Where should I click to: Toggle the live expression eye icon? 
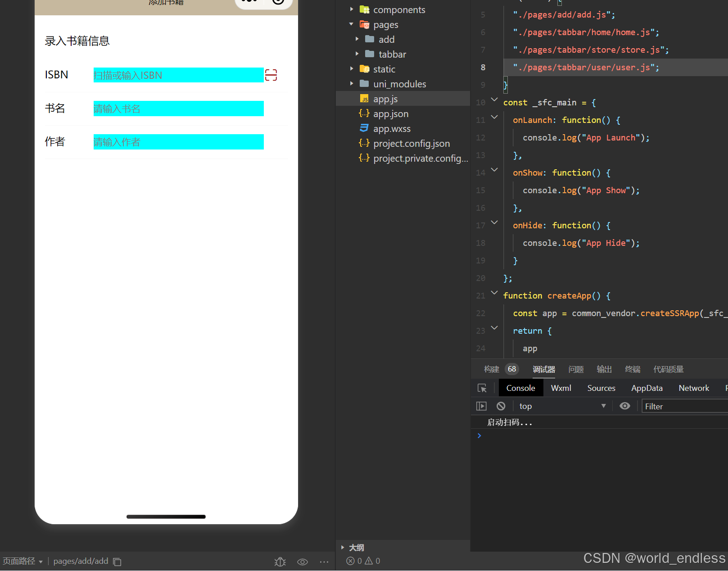coord(625,406)
